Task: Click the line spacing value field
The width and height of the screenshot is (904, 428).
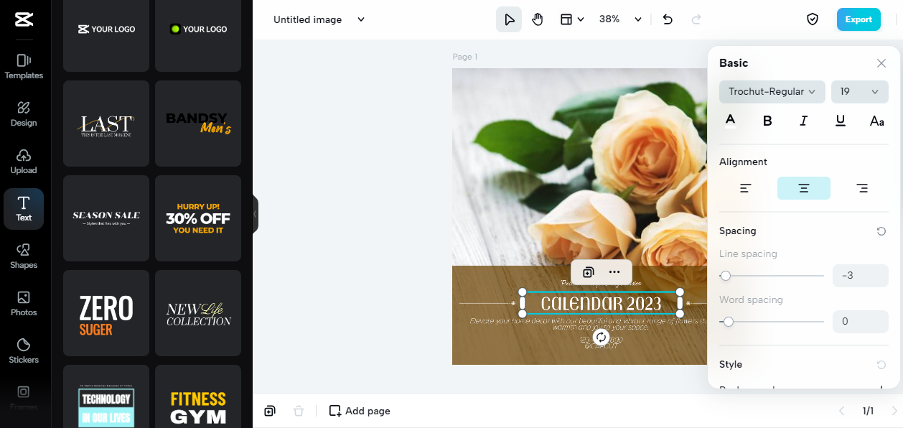Action: tap(860, 276)
